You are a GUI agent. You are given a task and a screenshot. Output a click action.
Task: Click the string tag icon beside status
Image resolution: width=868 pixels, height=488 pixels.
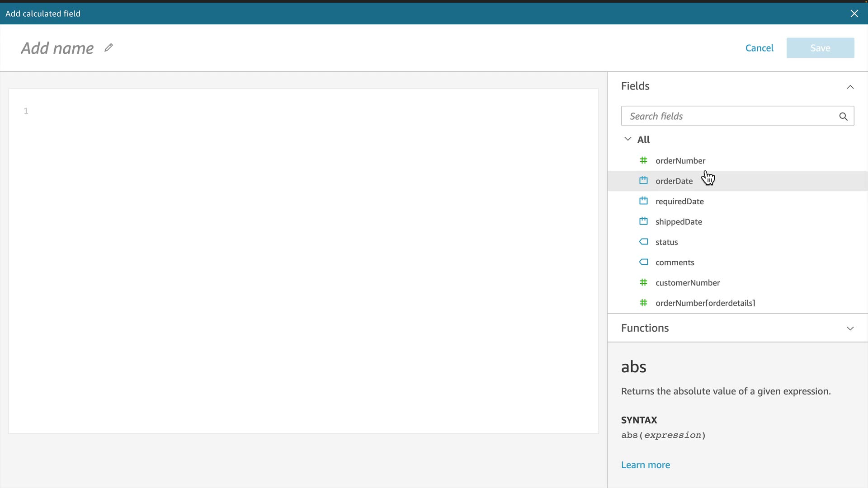tap(643, 242)
